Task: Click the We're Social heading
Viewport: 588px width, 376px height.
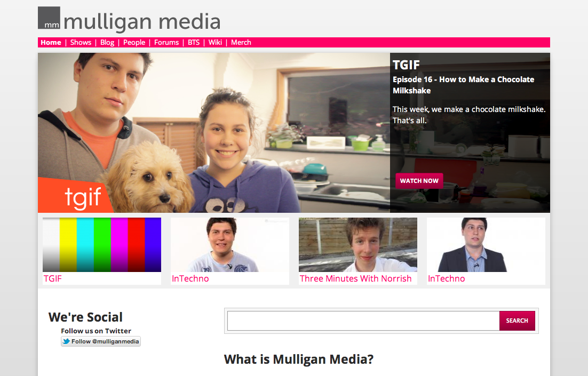Action: [x=85, y=317]
